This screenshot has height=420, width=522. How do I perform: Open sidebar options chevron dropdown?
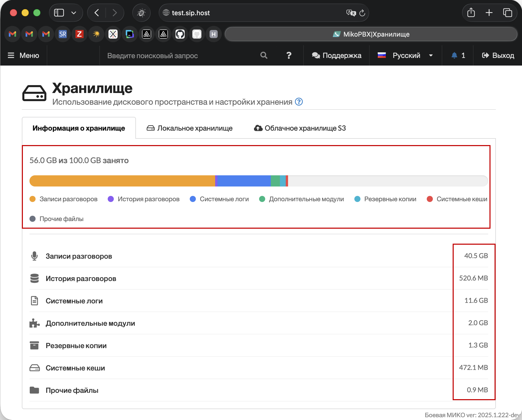tap(74, 13)
